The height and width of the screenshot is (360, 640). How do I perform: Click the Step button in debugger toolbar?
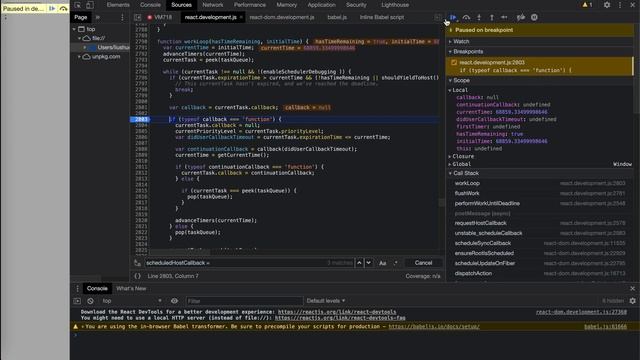(x=504, y=17)
